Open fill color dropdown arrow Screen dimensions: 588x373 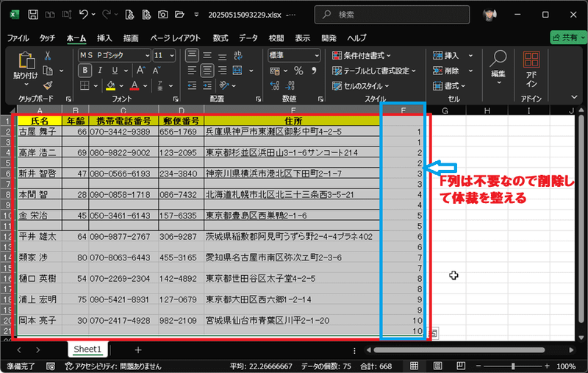(x=121, y=86)
